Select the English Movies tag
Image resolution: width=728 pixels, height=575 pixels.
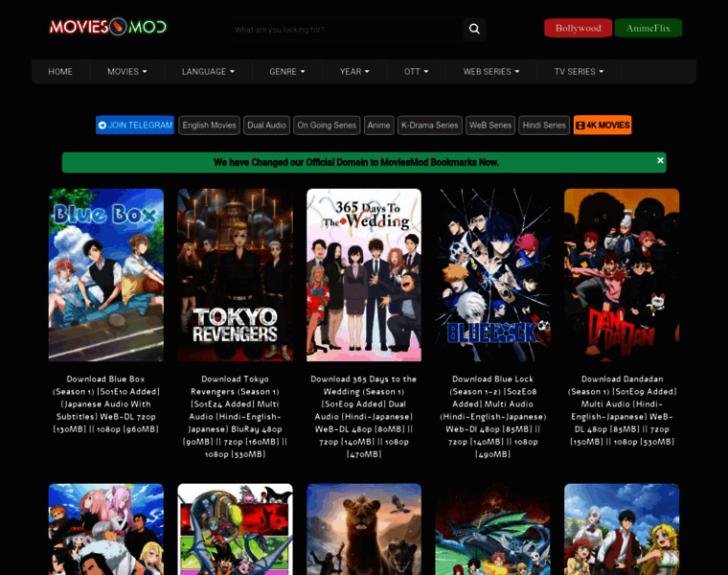coord(209,125)
